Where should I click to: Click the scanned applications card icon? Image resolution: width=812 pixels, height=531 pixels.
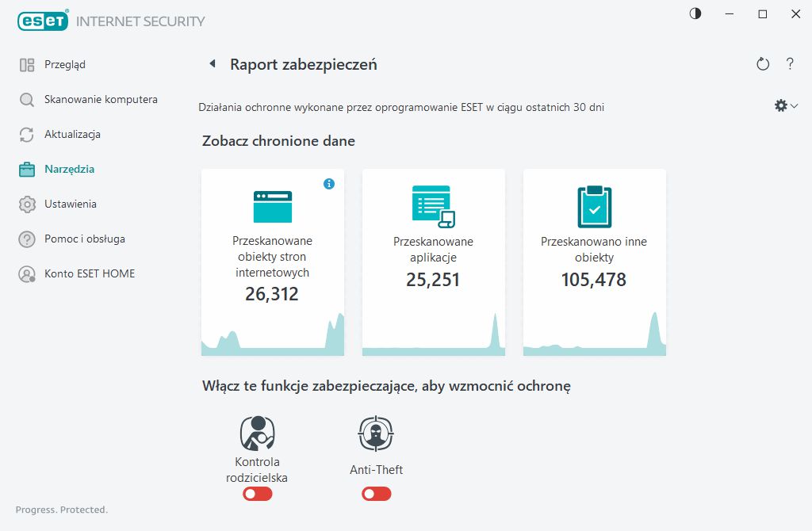click(x=434, y=205)
